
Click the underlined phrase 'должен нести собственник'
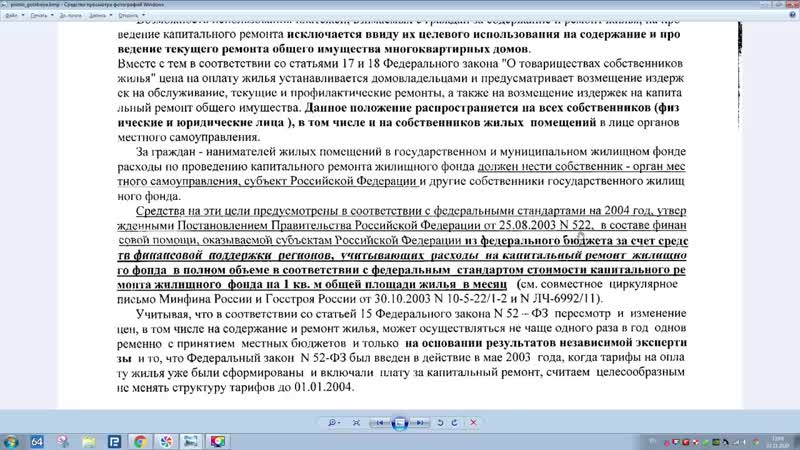[550, 166]
